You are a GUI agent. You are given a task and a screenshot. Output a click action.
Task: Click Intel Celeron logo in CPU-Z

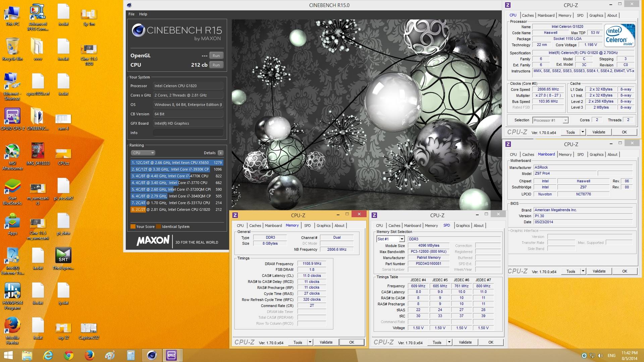(x=620, y=35)
